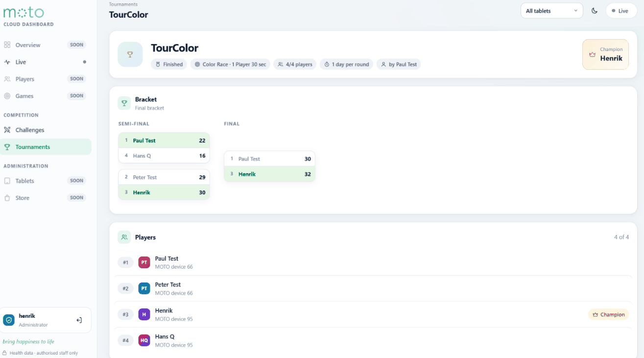Click the SOON badge next to Overview
The width and height of the screenshot is (644, 358).
76,45
